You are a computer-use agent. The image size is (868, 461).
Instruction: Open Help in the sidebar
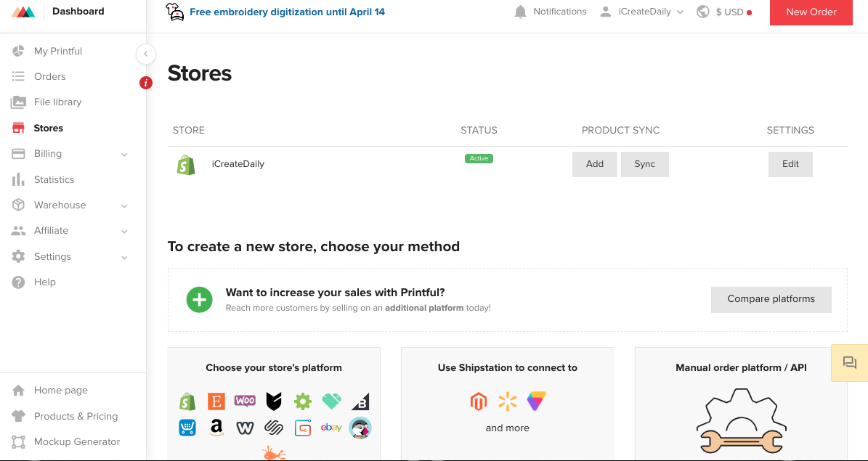pyautogui.click(x=45, y=282)
